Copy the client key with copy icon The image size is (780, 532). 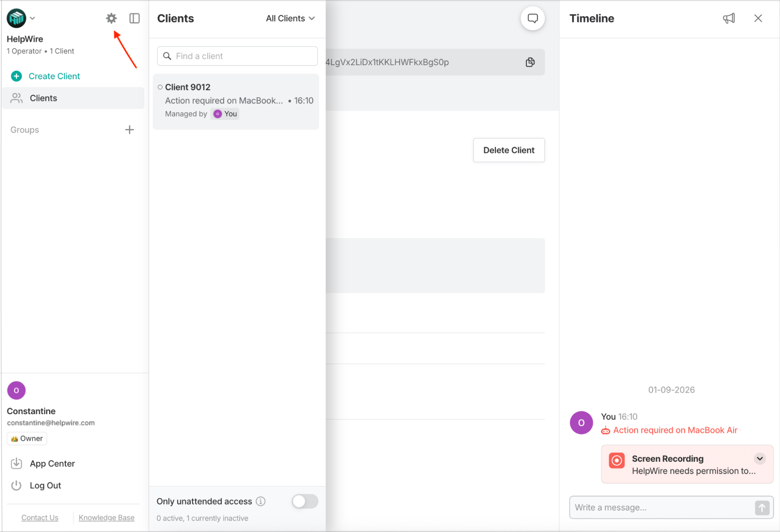point(530,62)
